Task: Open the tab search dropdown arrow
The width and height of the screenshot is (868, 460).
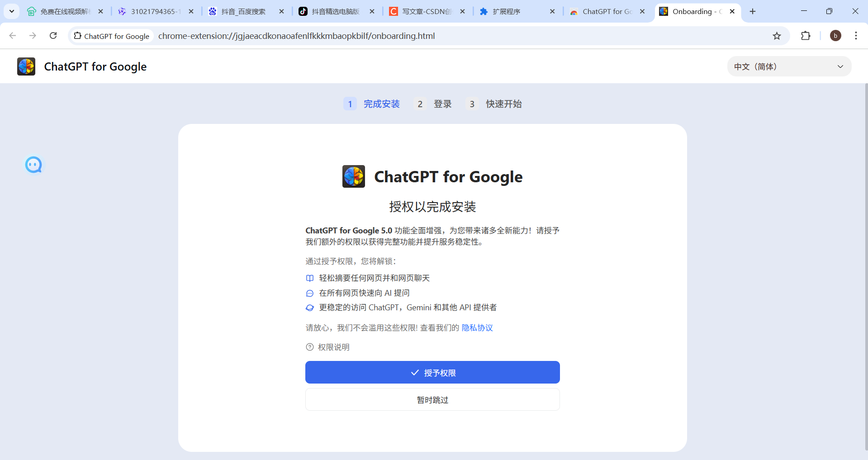Action: (12, 11)
